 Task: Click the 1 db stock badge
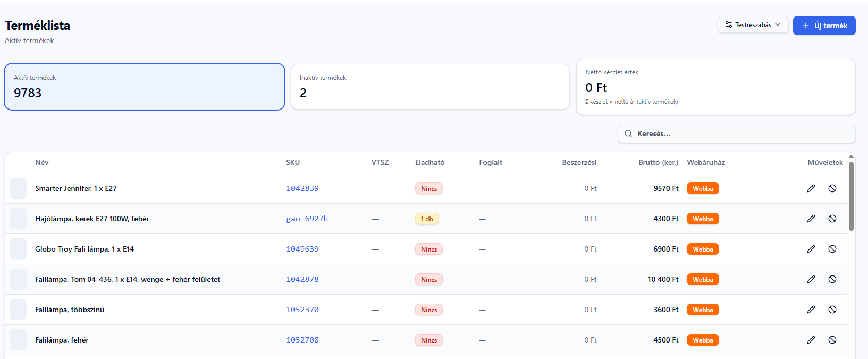pos(427,219)
